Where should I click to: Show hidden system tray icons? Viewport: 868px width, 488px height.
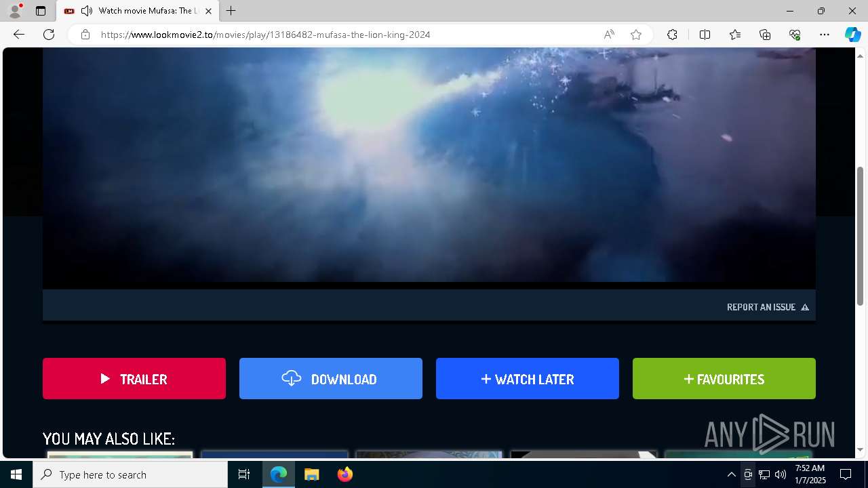tap(731, 474)
